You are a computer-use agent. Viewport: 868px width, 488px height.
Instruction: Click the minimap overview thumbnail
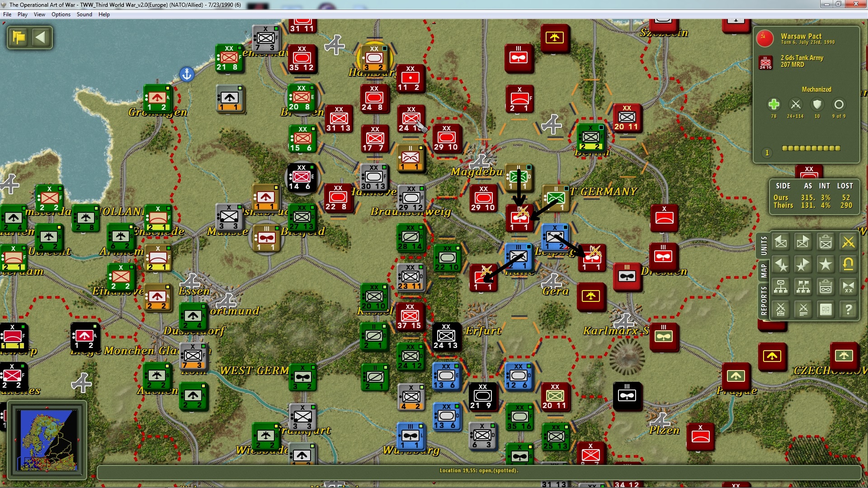(47, 440)
